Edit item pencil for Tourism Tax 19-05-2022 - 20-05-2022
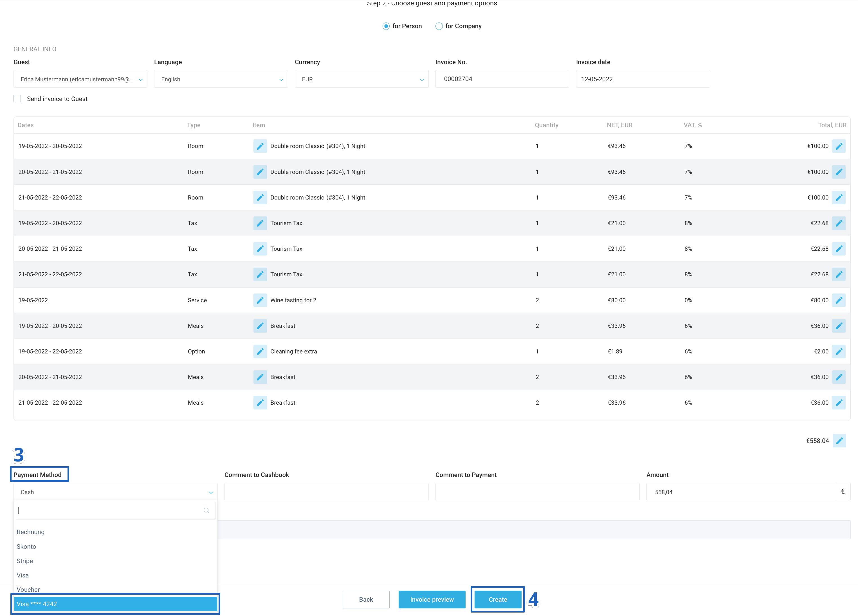The height and width of the screenshot is (616, 858). (260, 223)
